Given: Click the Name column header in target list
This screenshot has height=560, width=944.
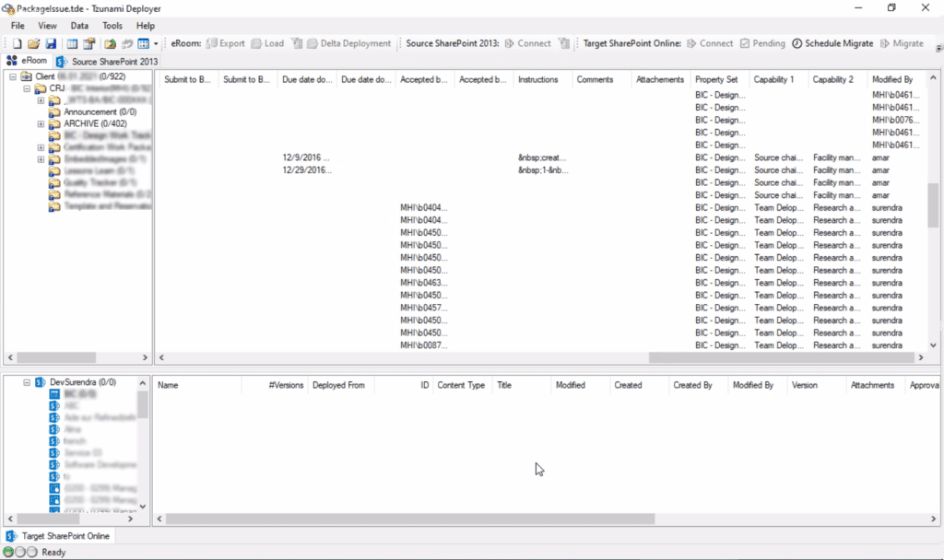Looking at the screenshot, I should tap(197, 385).
